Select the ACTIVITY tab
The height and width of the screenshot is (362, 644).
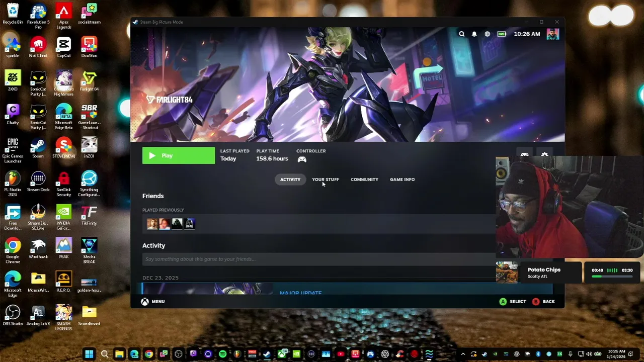tap(290, 179)
